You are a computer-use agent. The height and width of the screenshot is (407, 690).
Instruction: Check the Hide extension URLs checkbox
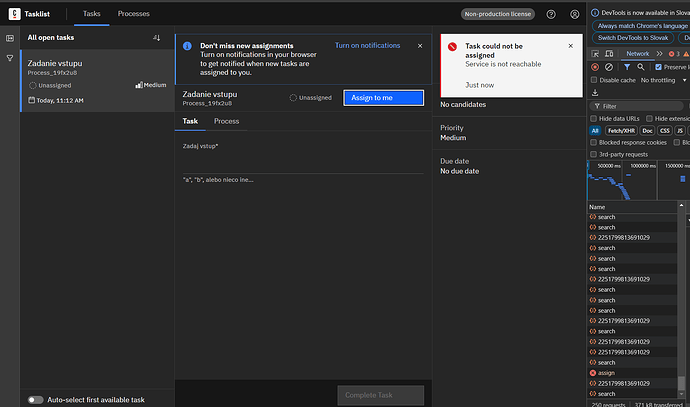(x=649, y=118)
